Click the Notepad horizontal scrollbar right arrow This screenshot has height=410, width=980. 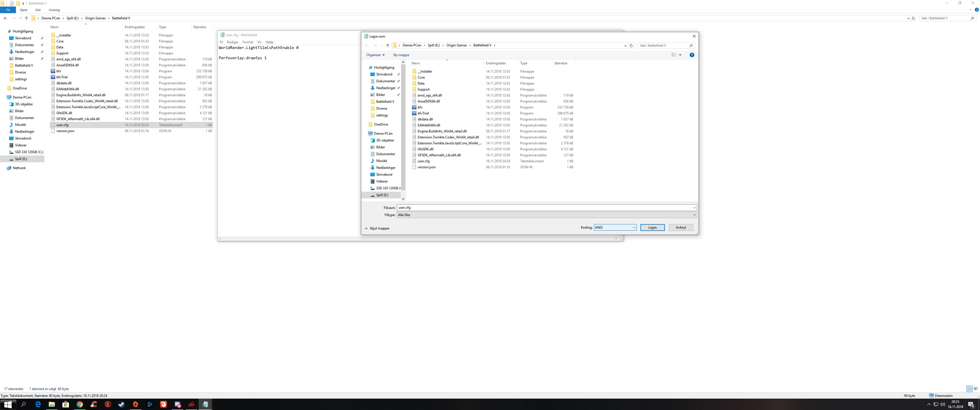pyautogui.click(x=616, y=239)
